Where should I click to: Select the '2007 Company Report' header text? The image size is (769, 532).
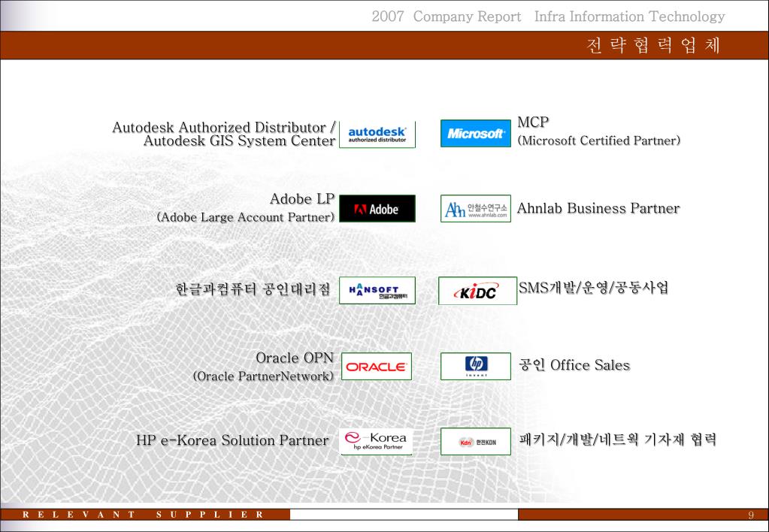[447, 17]
